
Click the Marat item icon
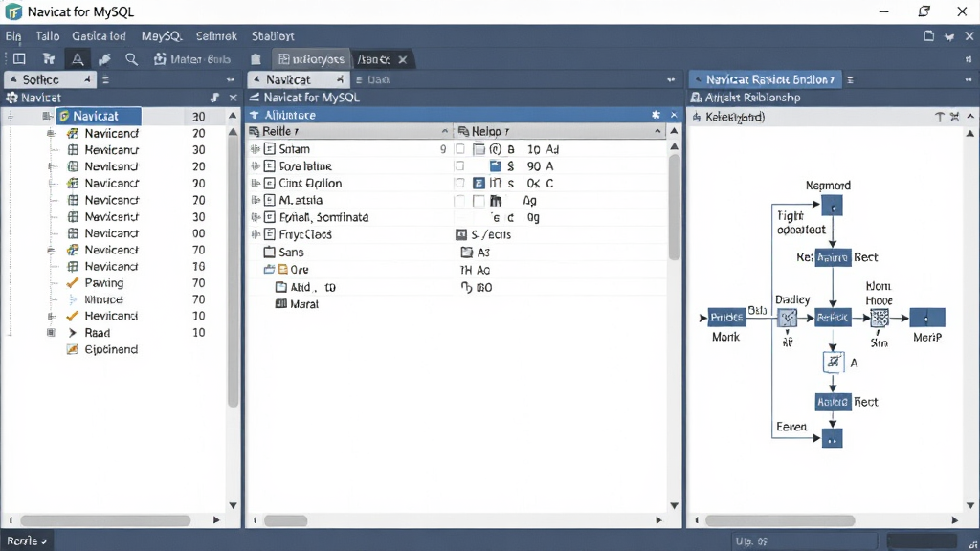pos(281,304)
